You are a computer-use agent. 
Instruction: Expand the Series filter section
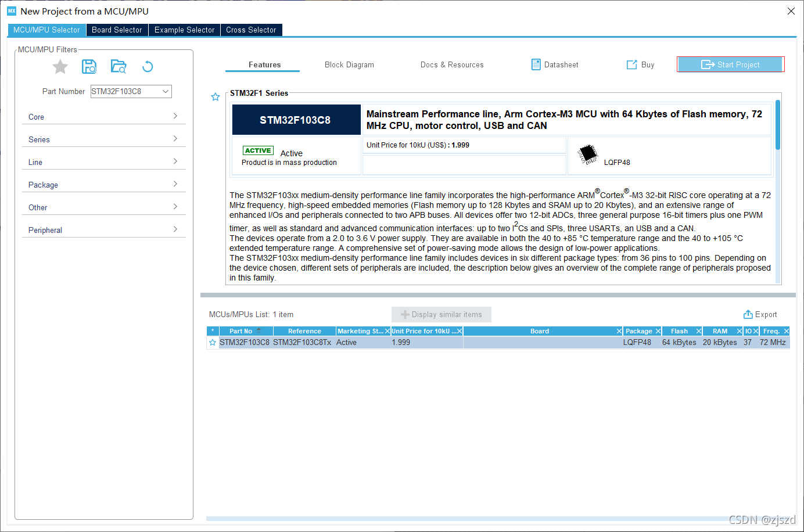(103, 139)
